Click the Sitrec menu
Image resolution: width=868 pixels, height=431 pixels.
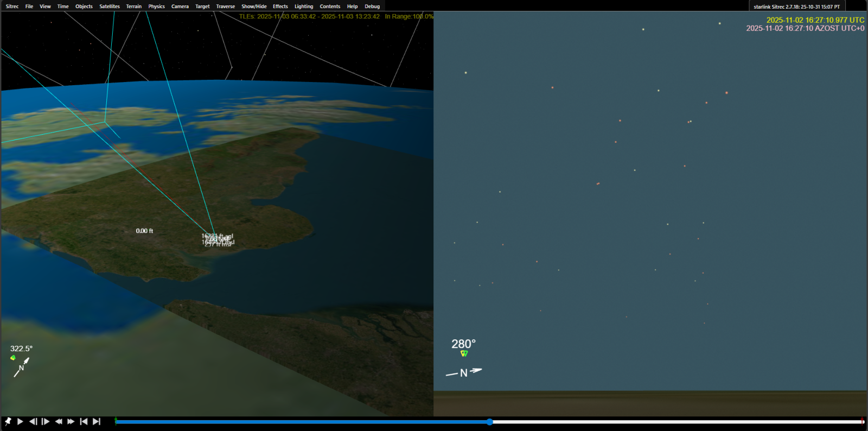coord(12,7)
